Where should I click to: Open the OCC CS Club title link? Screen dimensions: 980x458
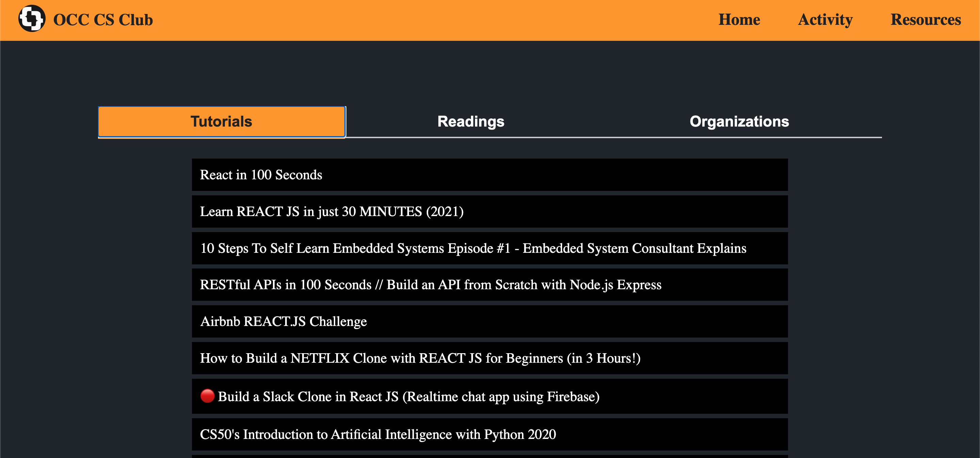click(103, 20)
